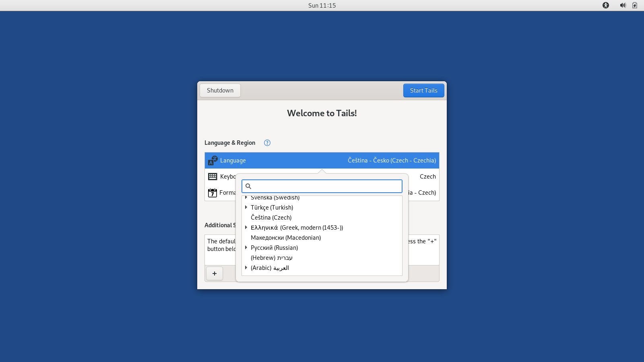Screen dimensions: 644x362
Task: Click the Shutdown button
Action: tap(220, 90)
